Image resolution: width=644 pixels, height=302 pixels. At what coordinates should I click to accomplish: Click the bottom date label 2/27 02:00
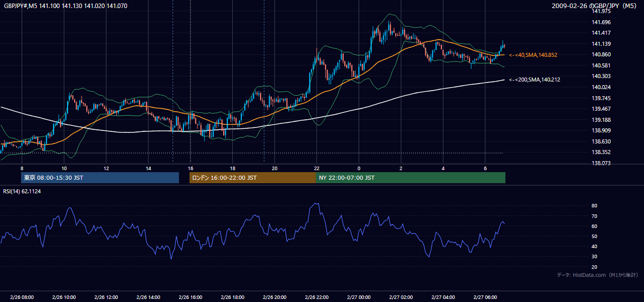(401, 297)
